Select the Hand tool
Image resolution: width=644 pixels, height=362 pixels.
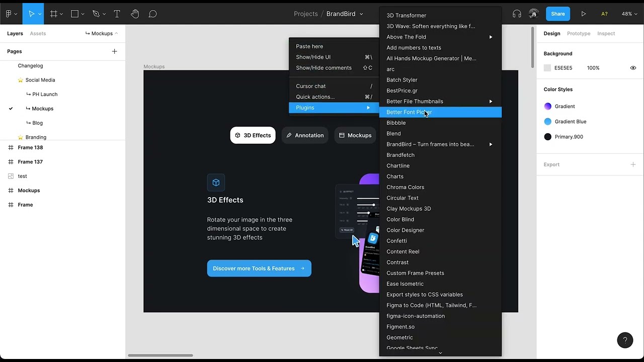135,14
